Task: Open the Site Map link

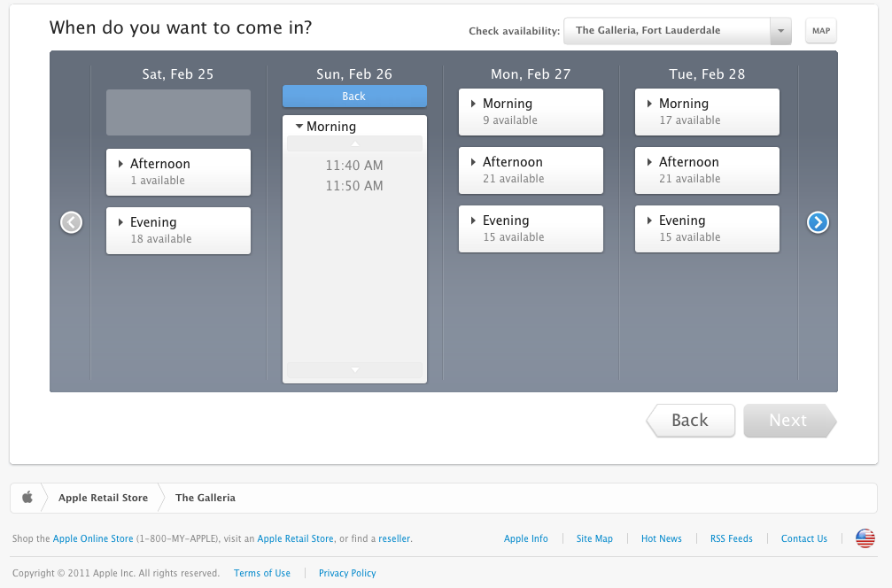Action: (594, 538)
